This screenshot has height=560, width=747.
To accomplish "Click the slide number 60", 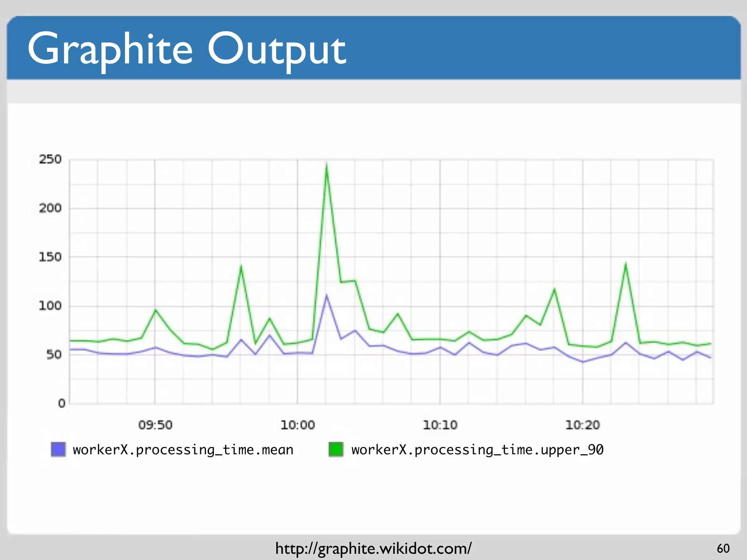I will [x=723, y=548].
